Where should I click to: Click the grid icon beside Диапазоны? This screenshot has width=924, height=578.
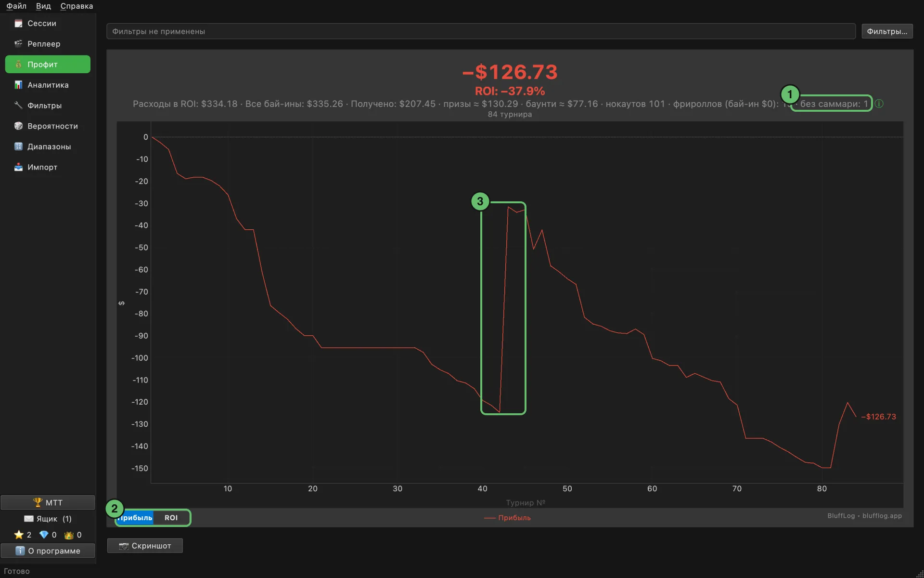point(18,146)
